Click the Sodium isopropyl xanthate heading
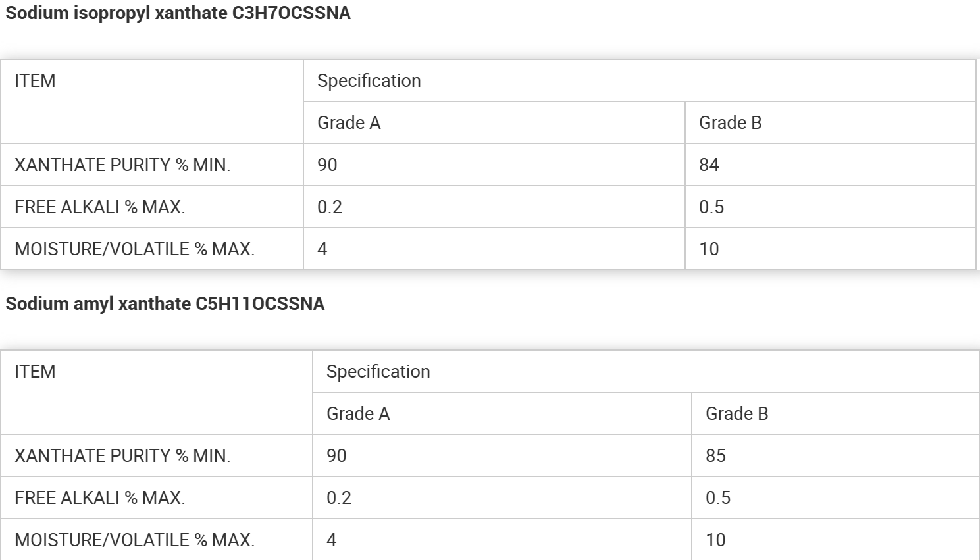 coord(178,13)
